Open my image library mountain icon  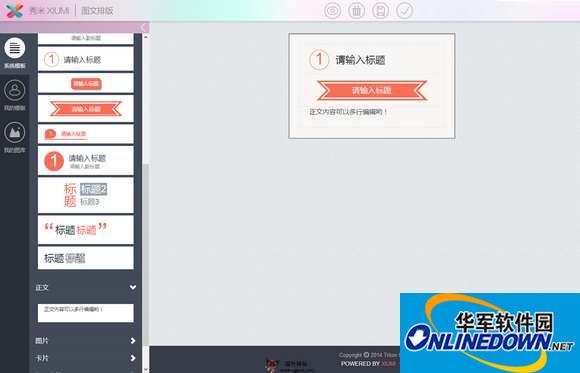(15, 132)
